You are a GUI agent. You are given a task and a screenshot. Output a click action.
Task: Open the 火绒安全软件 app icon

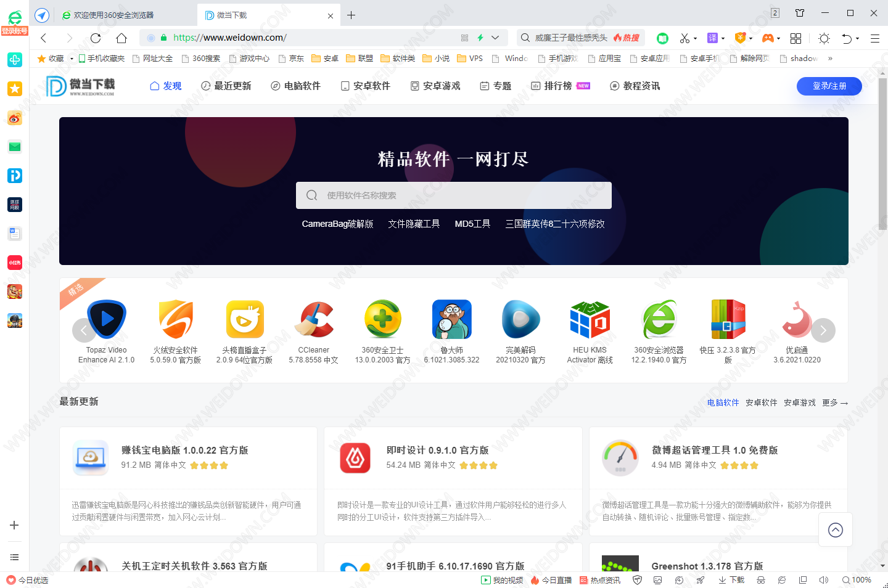coord(176,319)
